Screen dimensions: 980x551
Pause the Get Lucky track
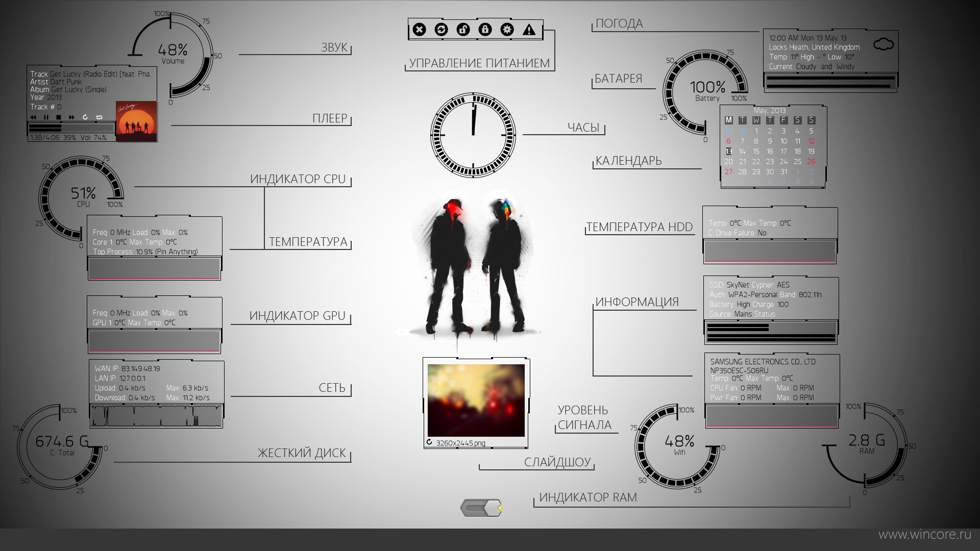point(46,117)
